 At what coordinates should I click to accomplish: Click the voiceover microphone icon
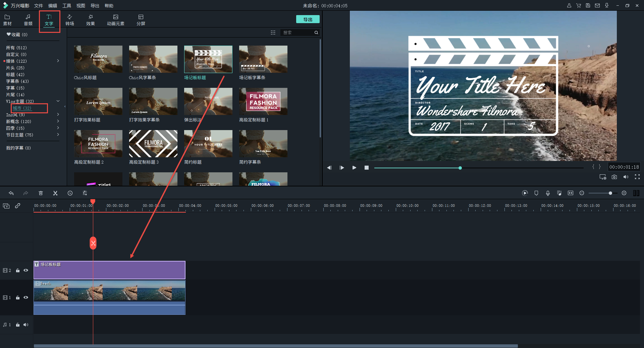click(548, 193)
